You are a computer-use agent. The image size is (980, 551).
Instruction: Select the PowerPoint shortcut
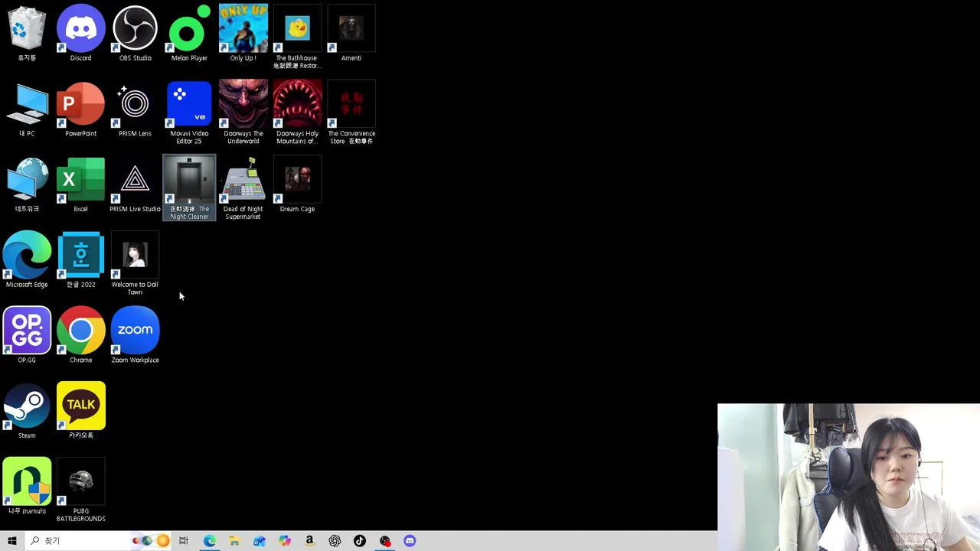[x=80, y=109]
